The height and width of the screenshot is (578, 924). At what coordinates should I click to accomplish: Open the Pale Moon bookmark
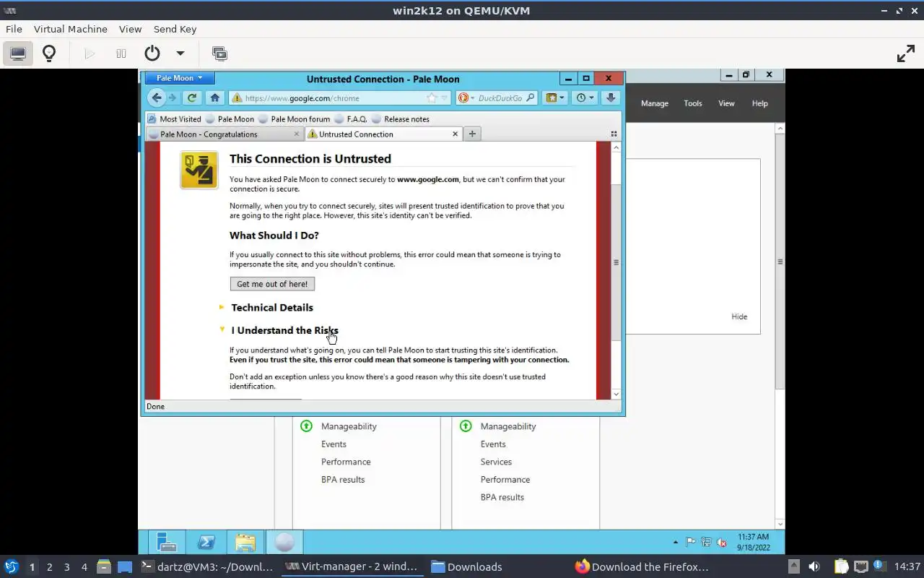tap(230, 119)
